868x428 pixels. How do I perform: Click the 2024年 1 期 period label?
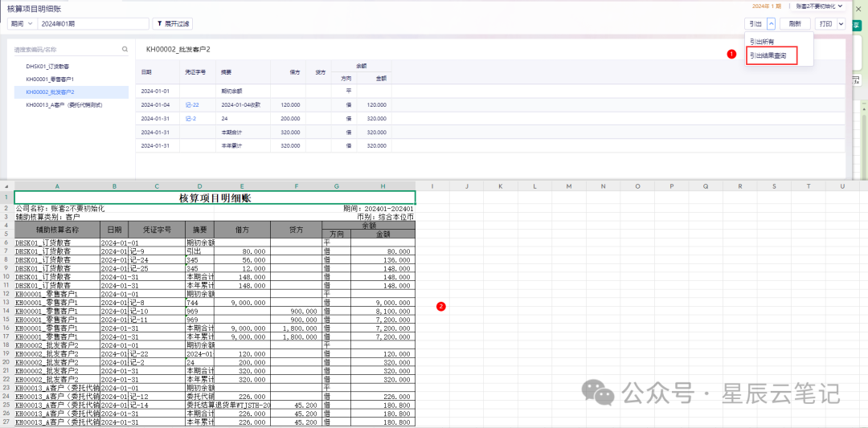tap(767, 6)
